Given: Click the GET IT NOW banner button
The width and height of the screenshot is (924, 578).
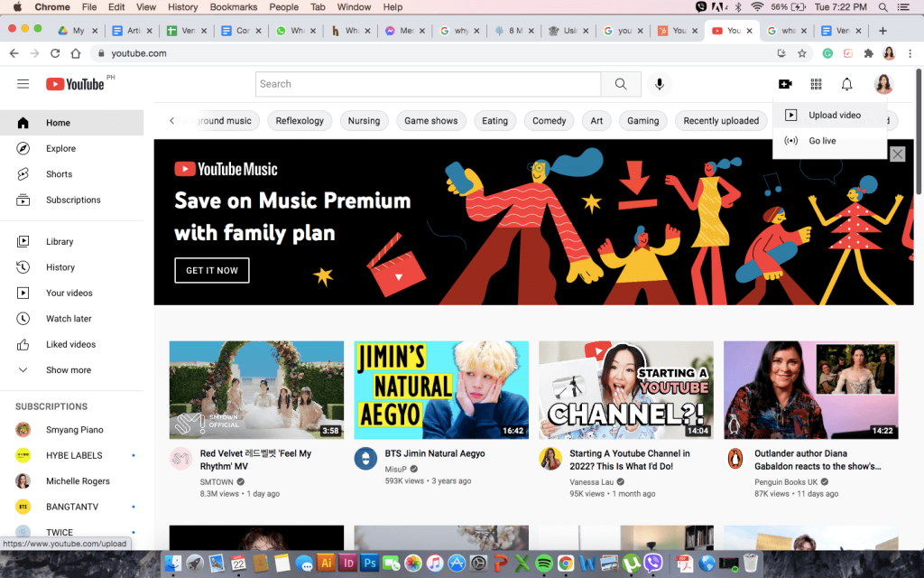Looking at the screenshot, I should [211, 270].
